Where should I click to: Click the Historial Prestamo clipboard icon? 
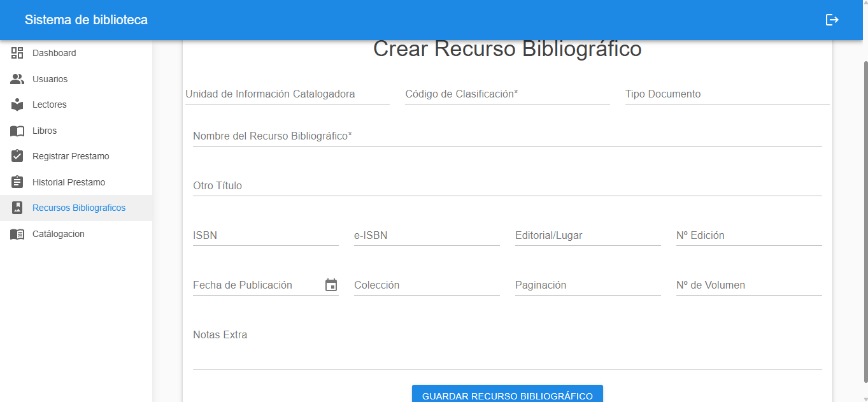coord(17,182)
